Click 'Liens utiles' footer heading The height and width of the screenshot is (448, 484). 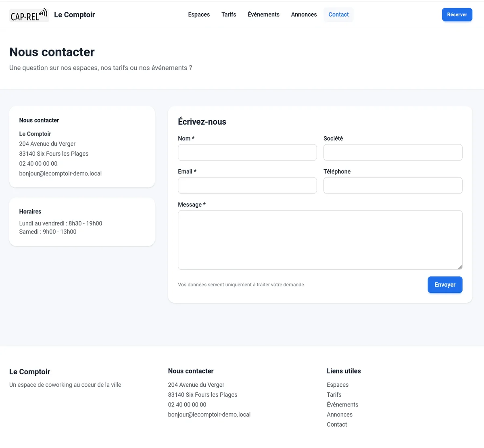tap(344, 371)
